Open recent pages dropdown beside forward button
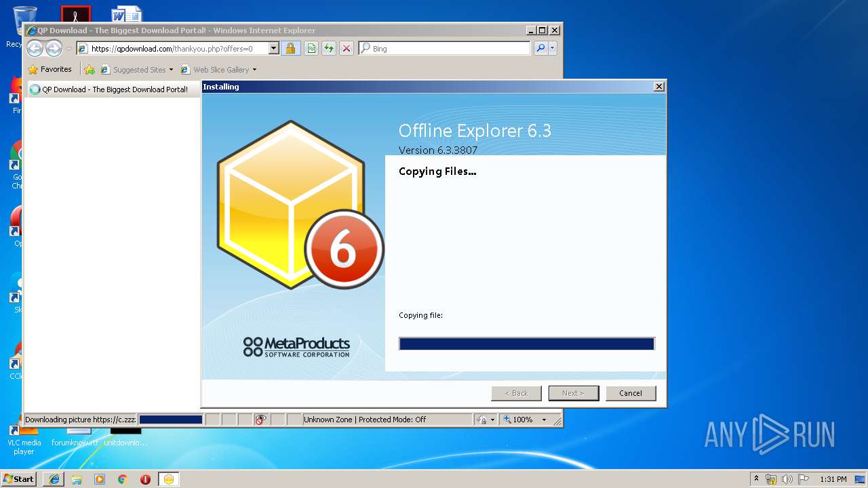Screen dimensions: 868x488 (68, 49)
